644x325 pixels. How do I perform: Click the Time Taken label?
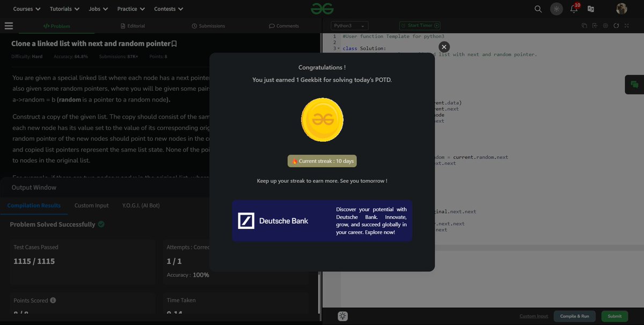point(181,300)
